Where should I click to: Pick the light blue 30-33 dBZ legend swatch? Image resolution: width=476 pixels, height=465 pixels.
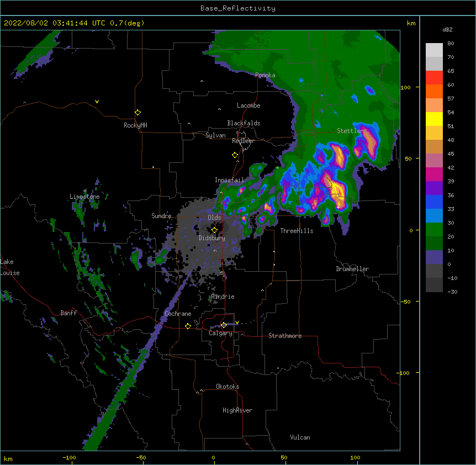point(434,216)
